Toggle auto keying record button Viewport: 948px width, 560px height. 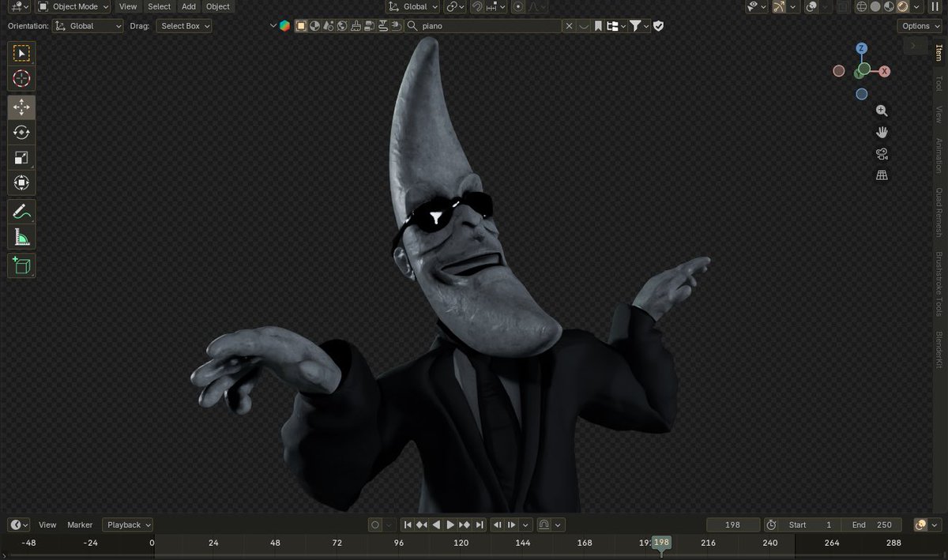375,524
